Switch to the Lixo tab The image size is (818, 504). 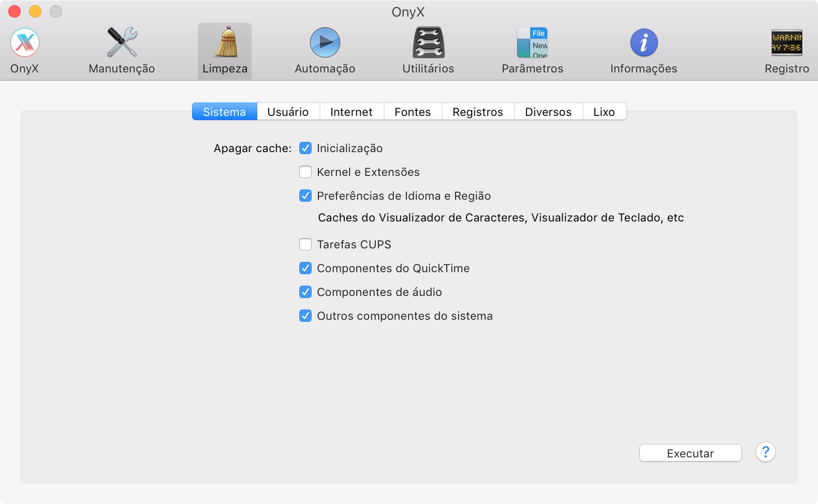pyautogui.click(x=604, y=112)
